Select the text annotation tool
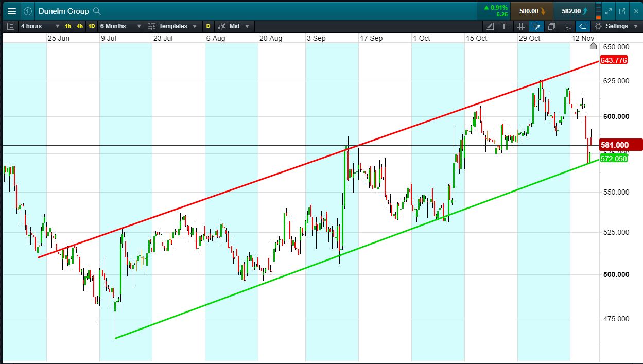The height and width of the screenshot is (364, 643). point(506,26)
